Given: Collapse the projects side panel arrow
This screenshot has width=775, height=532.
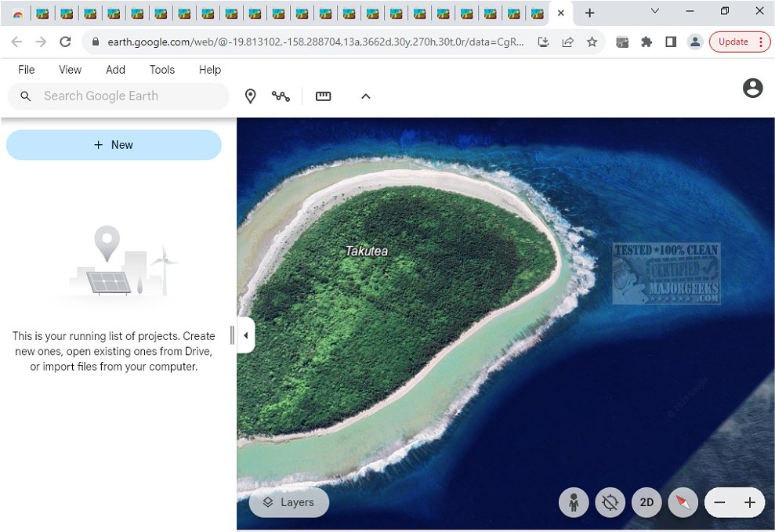Looking at the screenshot, I should 245,335.
